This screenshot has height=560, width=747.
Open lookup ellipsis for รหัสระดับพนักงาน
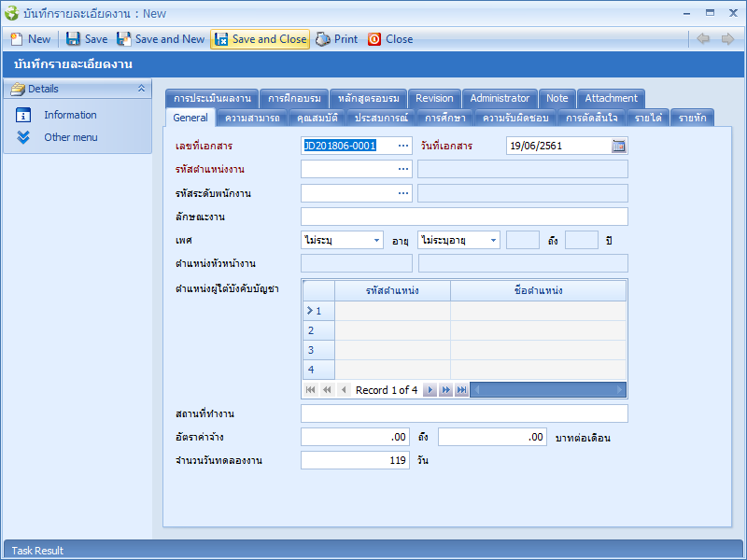(403, 193)
